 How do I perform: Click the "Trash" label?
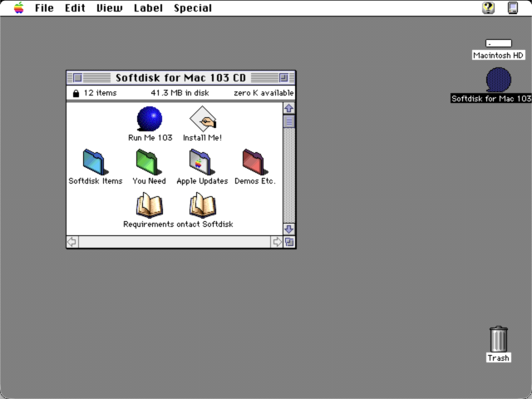tap(499, 358)
